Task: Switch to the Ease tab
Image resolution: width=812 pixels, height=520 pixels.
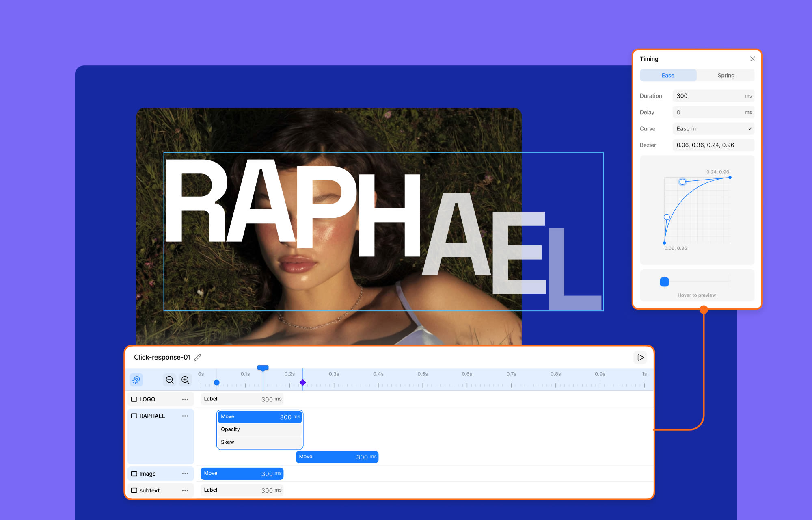Action: (668, 75)
